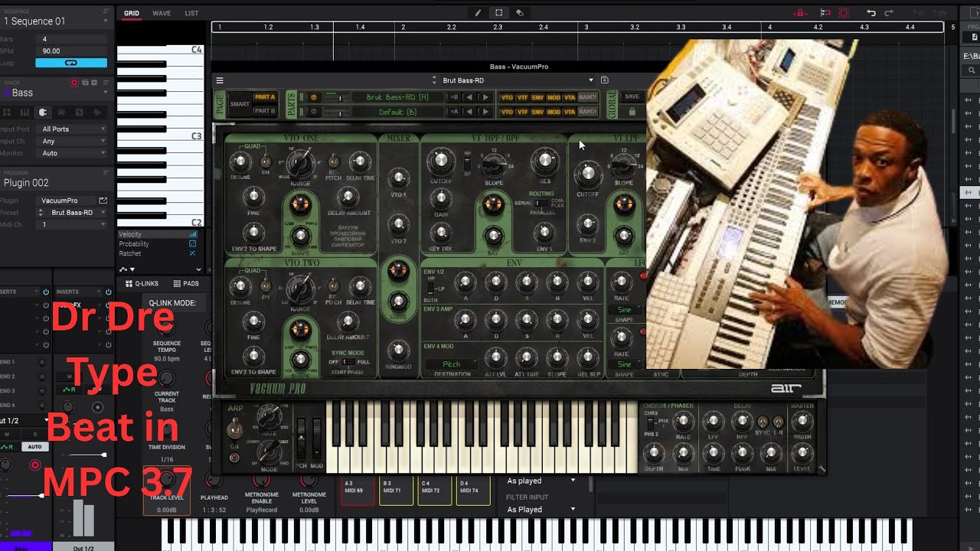The width and height of the screenshot is (980, 551).
Task: Click the SMART page button
Action: 240,104
